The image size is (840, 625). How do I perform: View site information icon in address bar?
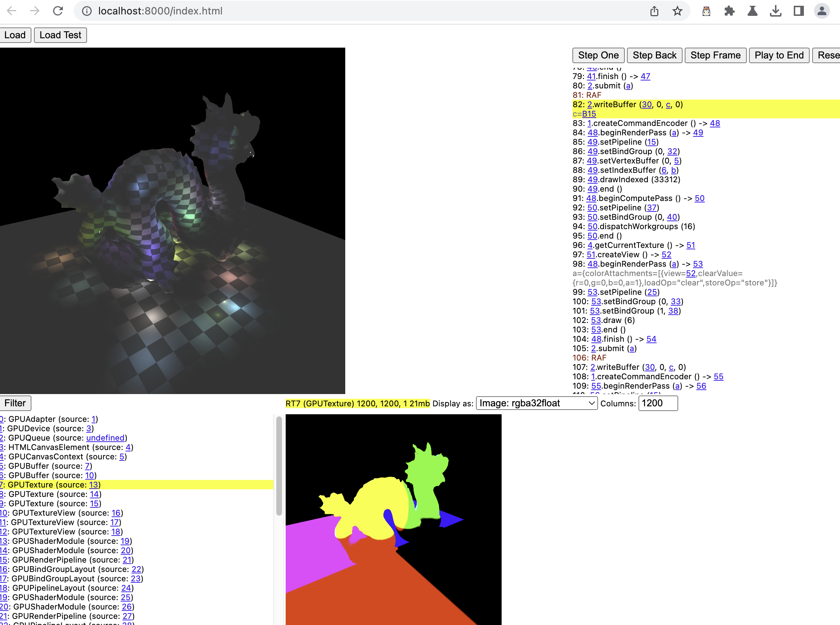87,11
